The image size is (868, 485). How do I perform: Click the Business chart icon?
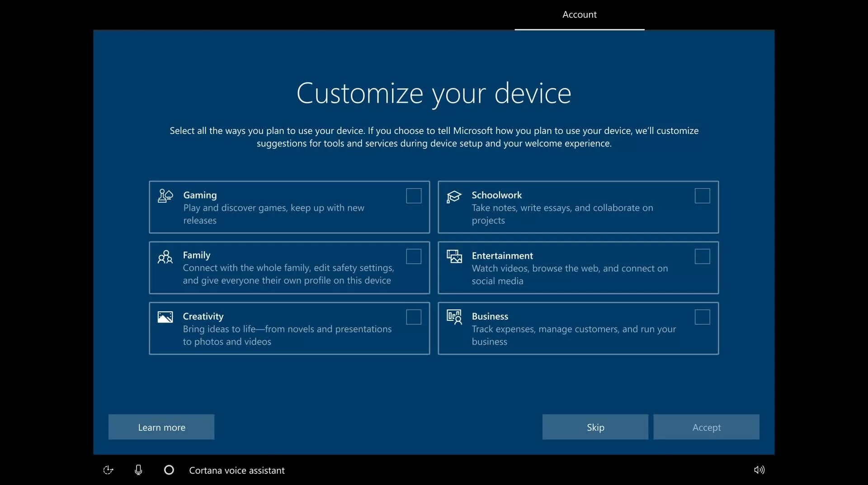tap(454, 317)
